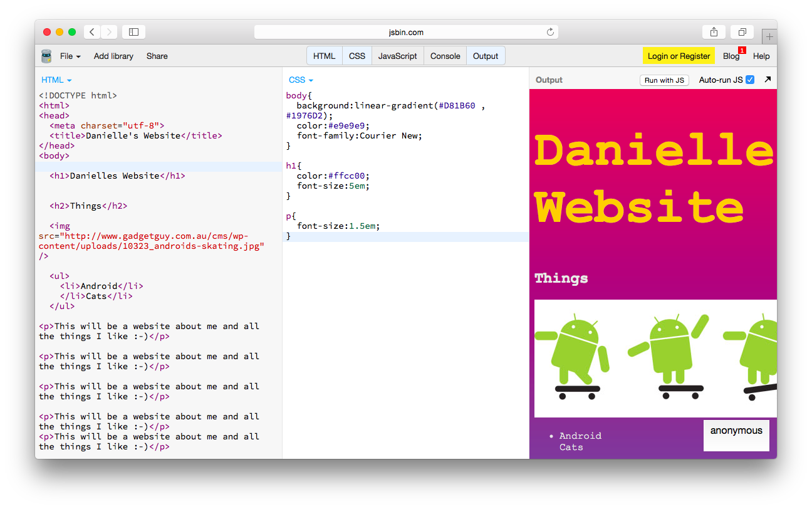
Task: Click the h1{ selector in CSS
Action: click(294, 165)
